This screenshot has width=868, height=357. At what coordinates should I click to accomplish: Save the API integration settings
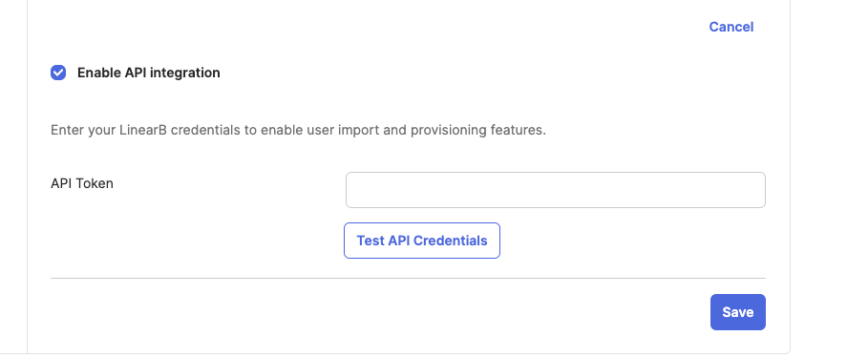[738, 312]
